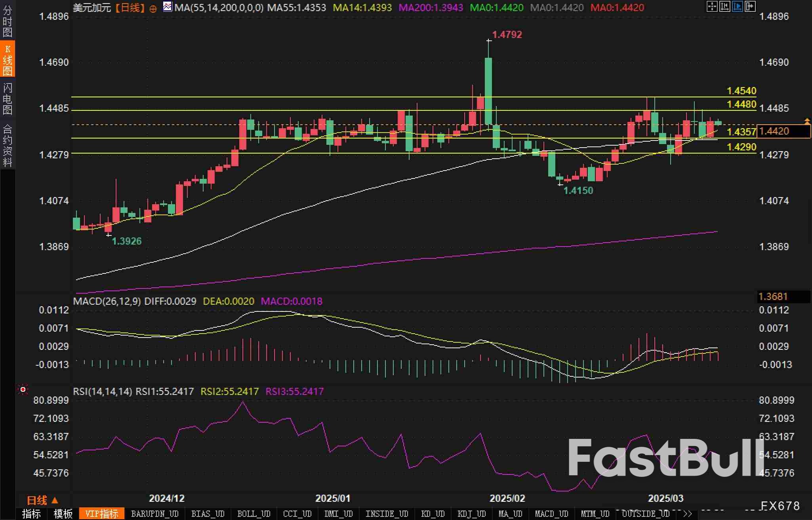The height and width of the screenshot is (520, 812).
Task: Switch to 闪电图 tick chart view
Action: pyautogui.click(x=7, y=99)
